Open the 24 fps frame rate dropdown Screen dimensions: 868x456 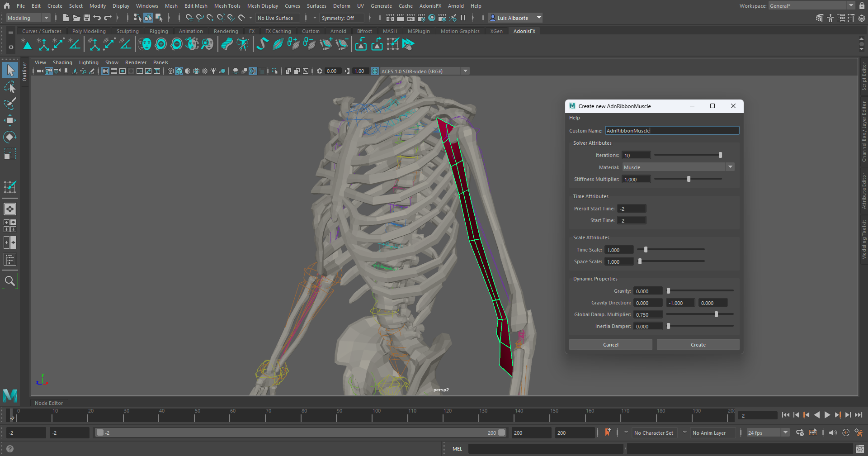click(x=768, y=432)
